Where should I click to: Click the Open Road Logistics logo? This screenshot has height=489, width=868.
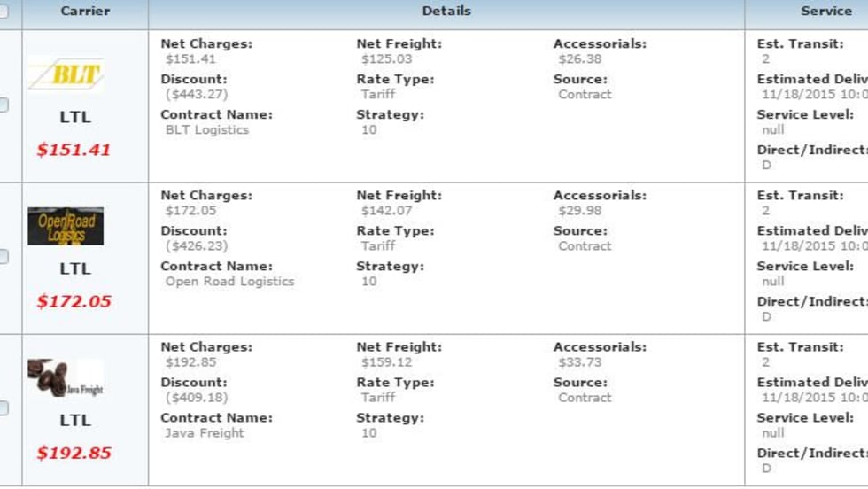[x=66, y=226]
